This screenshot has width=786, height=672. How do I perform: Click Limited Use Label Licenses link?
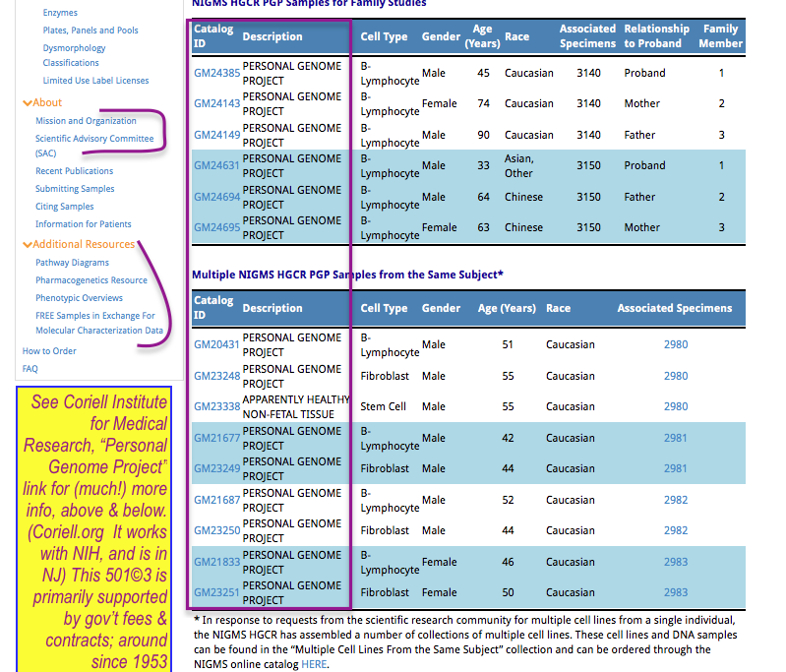click(x=95, y=81)
